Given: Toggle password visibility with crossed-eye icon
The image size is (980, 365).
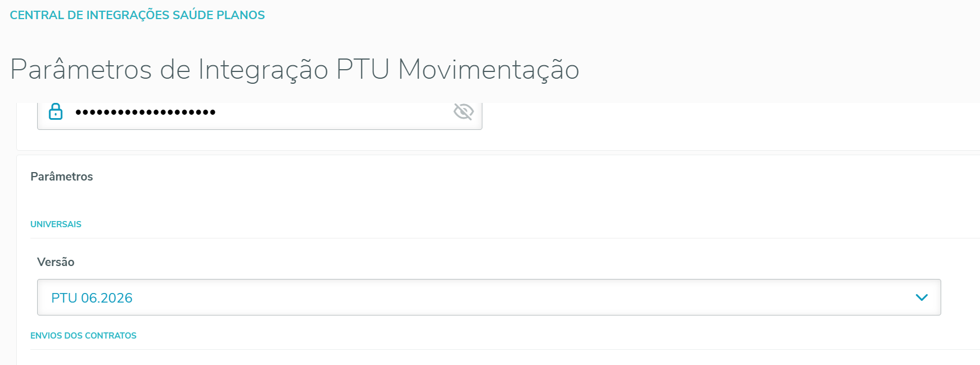Looking at the screenshot, I should click(463, 111).
